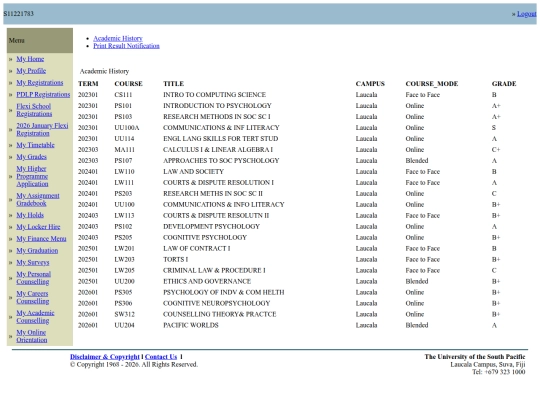The image size is (540, 405).
Task: Open 2026 January Flexi Registration
Action: pyautogui.click(x=42, y=129)
